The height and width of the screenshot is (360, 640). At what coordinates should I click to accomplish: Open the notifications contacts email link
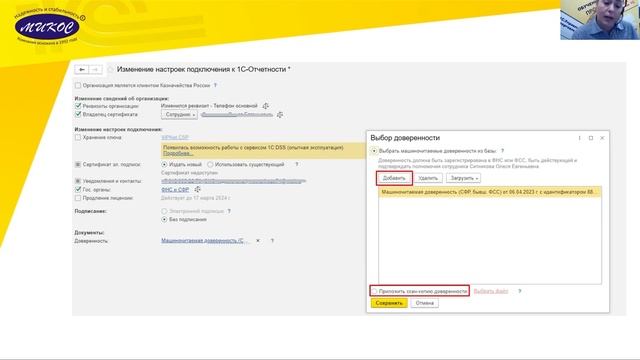pos(233,181)
